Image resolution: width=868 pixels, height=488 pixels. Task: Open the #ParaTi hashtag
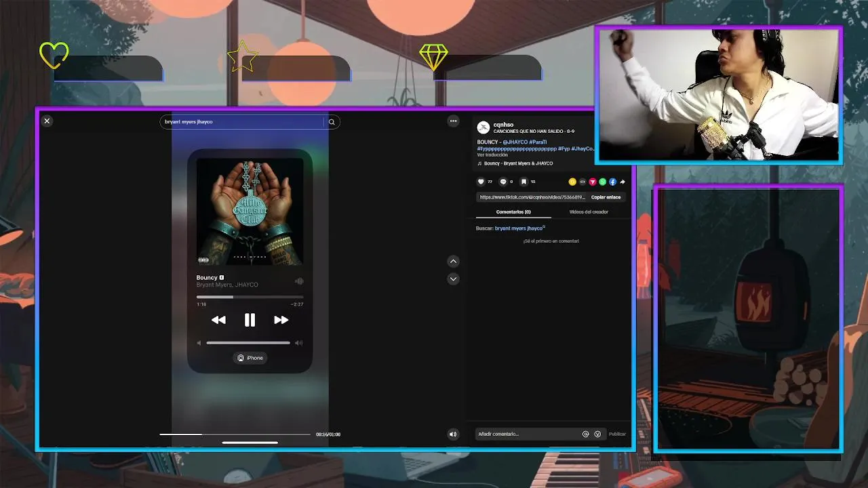pyautogui.click(x=538, y=142)
